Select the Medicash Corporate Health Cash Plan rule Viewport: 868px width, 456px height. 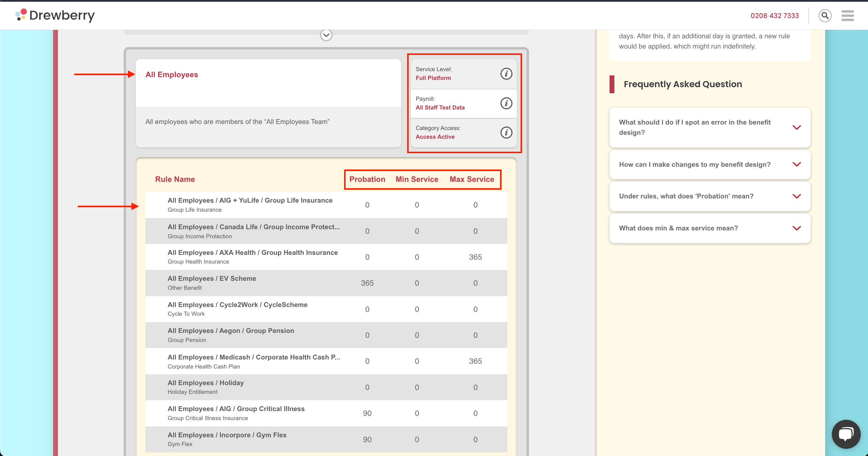pos(326,361)
